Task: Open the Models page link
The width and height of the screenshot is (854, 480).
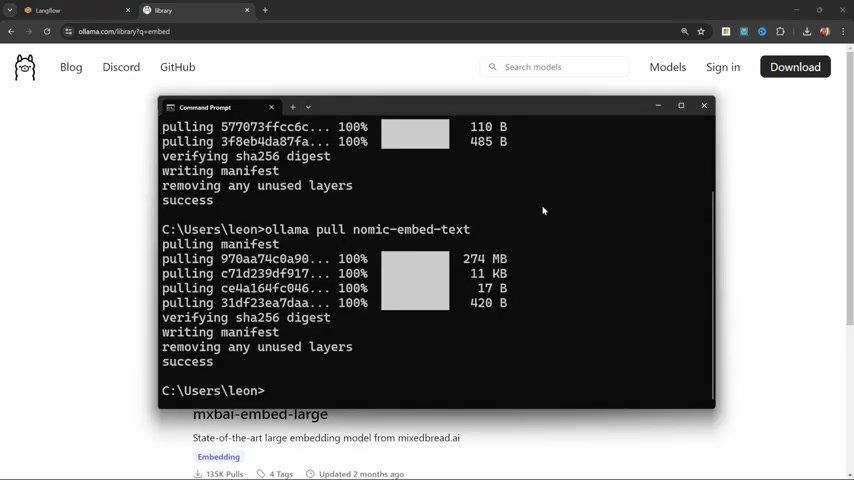Action: tap(667, 67)
